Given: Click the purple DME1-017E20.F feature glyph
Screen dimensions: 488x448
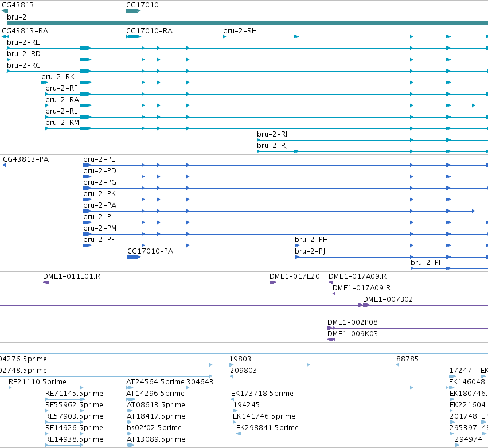Looking at the screenshot, I should 273,282.
